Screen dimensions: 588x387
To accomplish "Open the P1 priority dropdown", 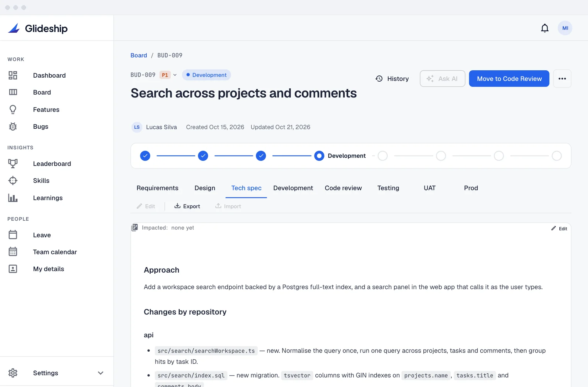I will click(x=168, y=75).
